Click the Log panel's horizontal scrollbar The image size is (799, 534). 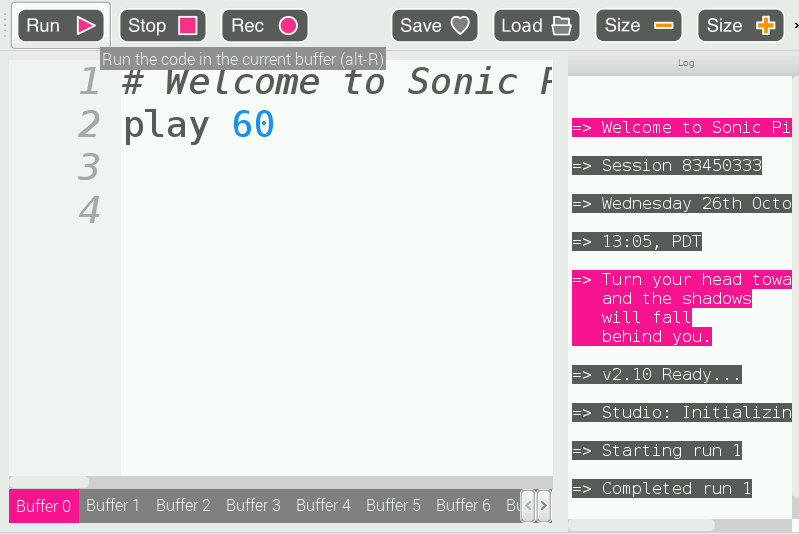pyautogui.click(x=640, y=524)
